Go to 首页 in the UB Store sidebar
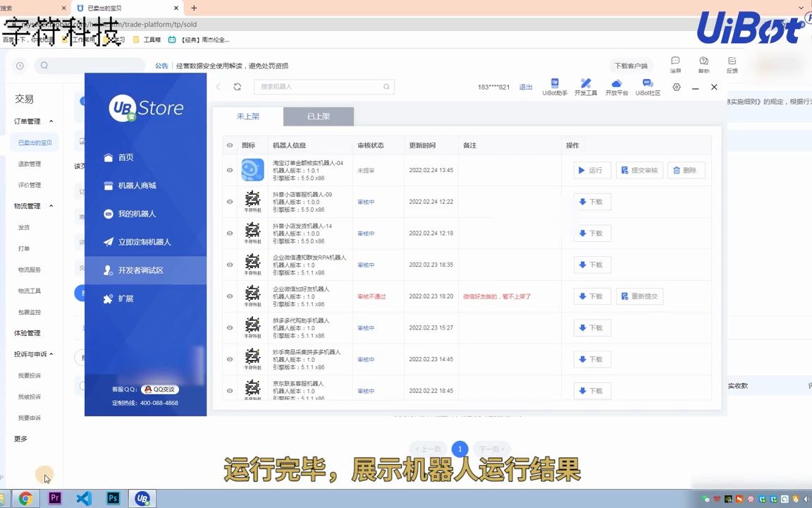Image resolution: width=812 pixels, height=508 pixels. (124, 157)
